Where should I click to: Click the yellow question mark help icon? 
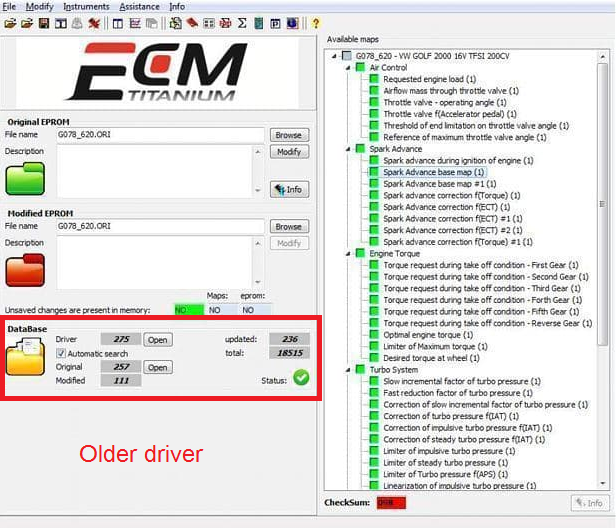[315, 23]
